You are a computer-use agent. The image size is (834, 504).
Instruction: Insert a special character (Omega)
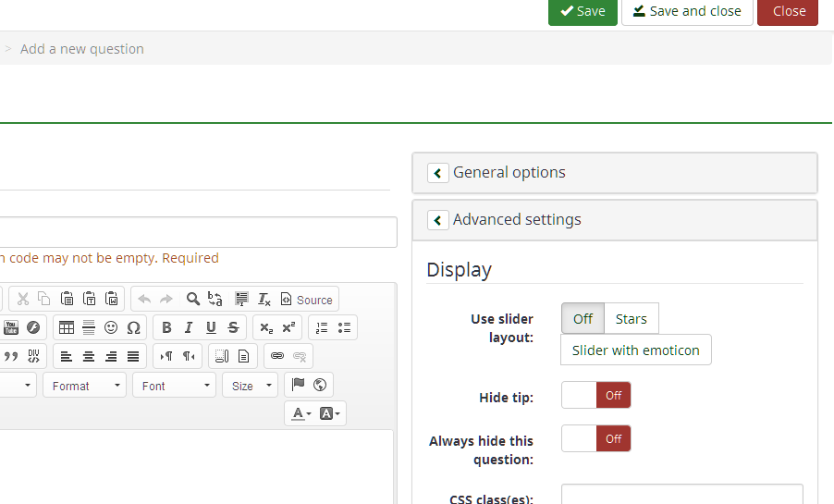click(x=133, y=327)
